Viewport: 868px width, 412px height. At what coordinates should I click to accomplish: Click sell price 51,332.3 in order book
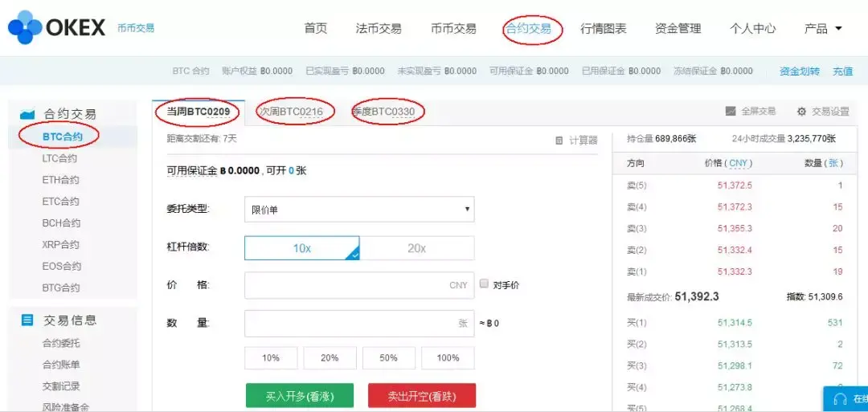(x=735, y=271)
